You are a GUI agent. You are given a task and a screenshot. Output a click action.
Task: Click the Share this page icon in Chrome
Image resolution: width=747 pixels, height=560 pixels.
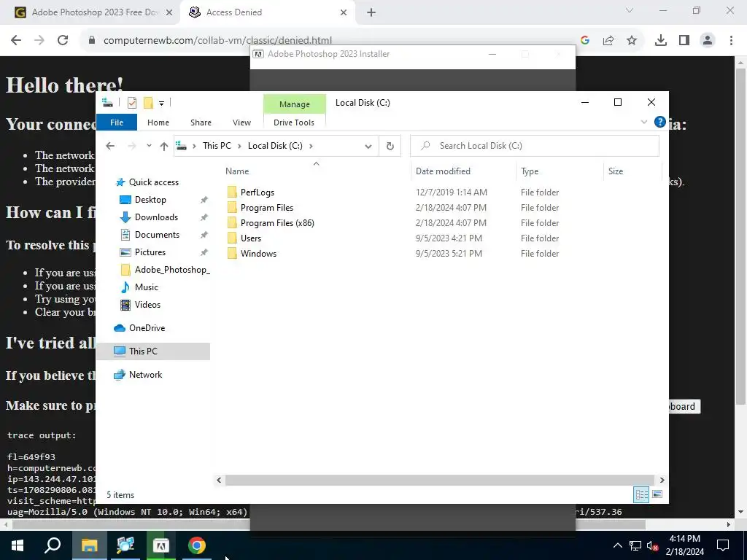coord(608,41)
